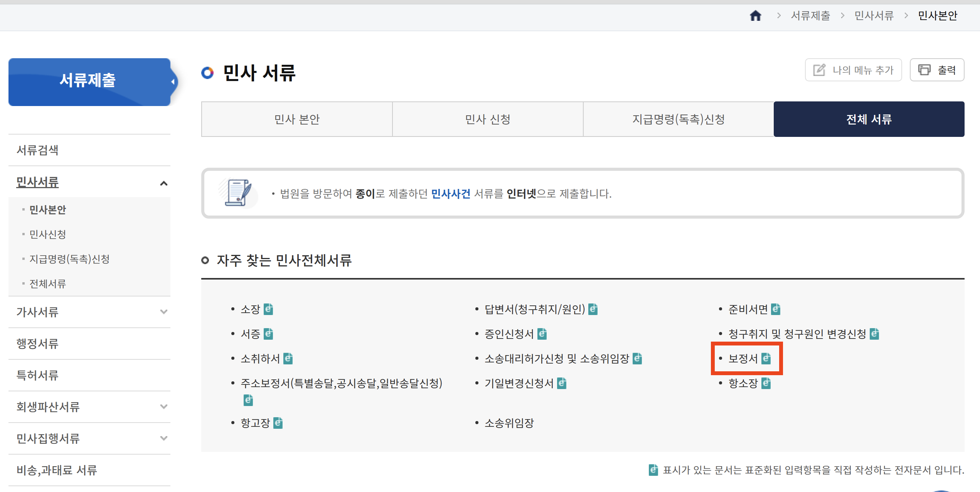Open the 지급명령(독촉)신청 tab
980x492 pixels.
[x=678, y=119]
